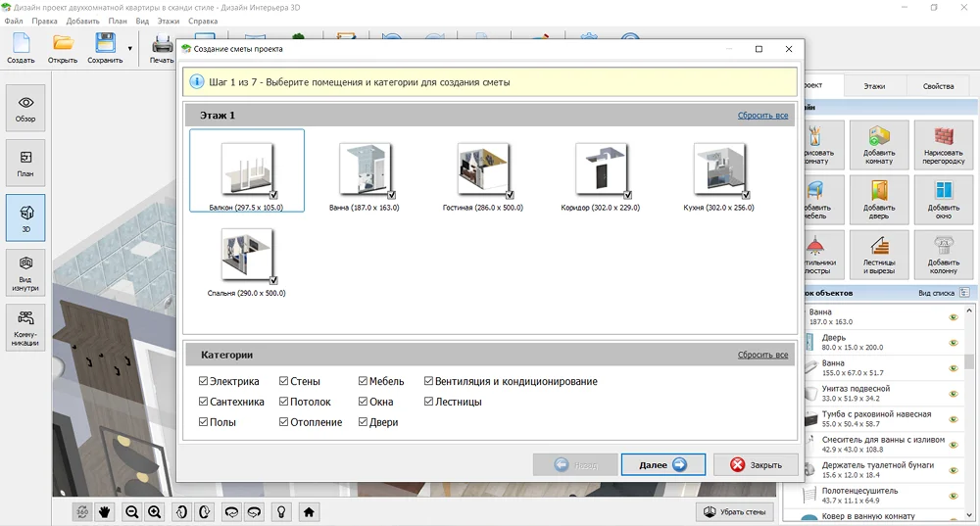Viewport: 980px width, 526px height.
Task: Switch to the Свойства tab
Action: pyautogui.click(x=938, y=86)
